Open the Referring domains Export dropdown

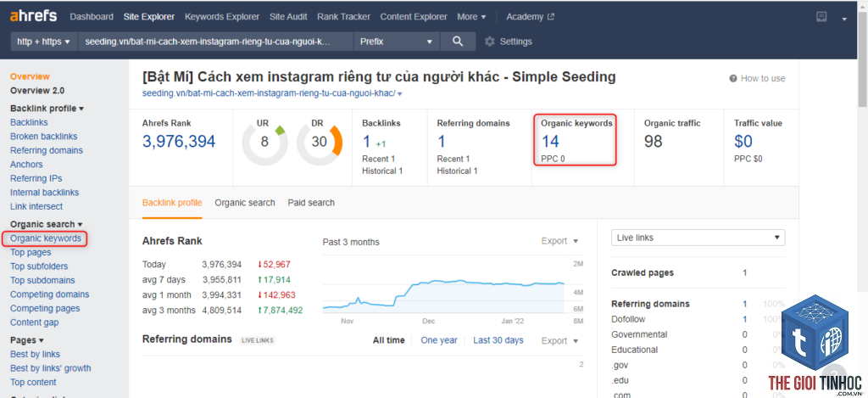point(559,341)
